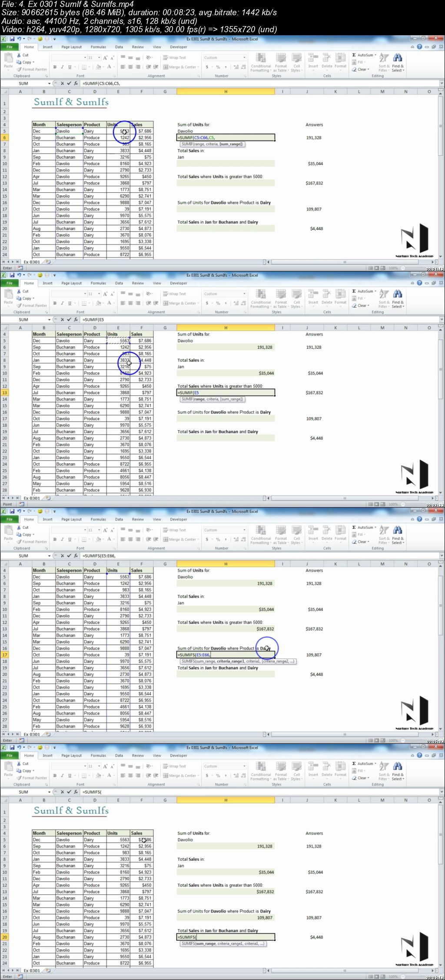Click the Save icon in top window's quick access toolbar

[x=13, y=39]
